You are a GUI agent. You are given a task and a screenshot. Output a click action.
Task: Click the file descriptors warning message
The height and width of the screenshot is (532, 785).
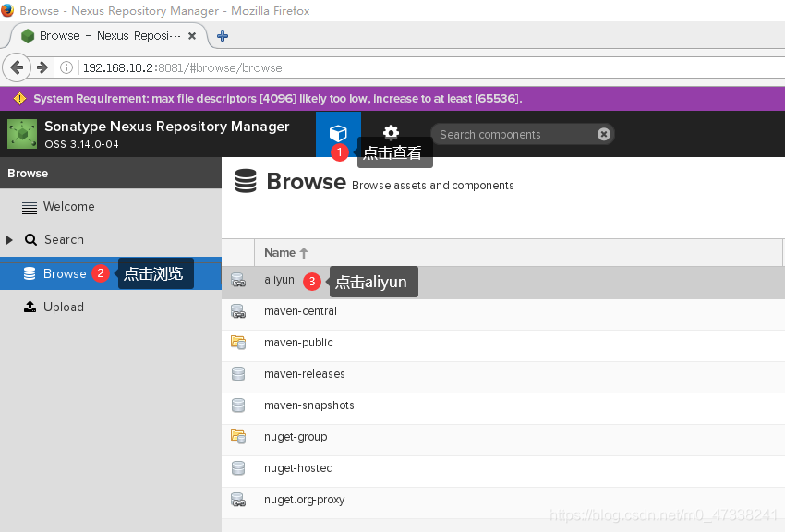click(x=278, y=99)
